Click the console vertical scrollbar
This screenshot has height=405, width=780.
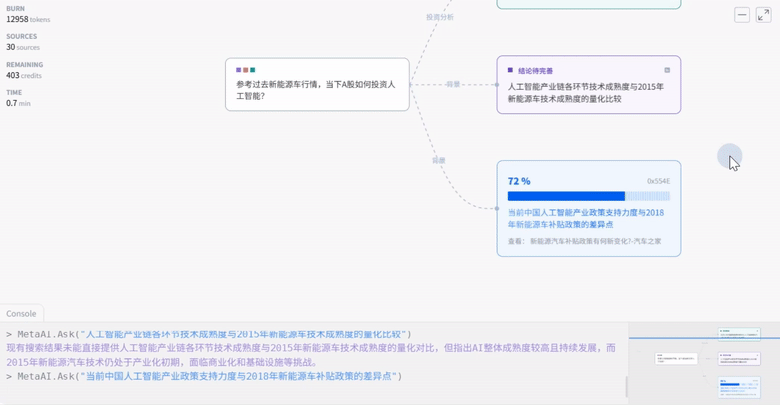pos(626,386)
